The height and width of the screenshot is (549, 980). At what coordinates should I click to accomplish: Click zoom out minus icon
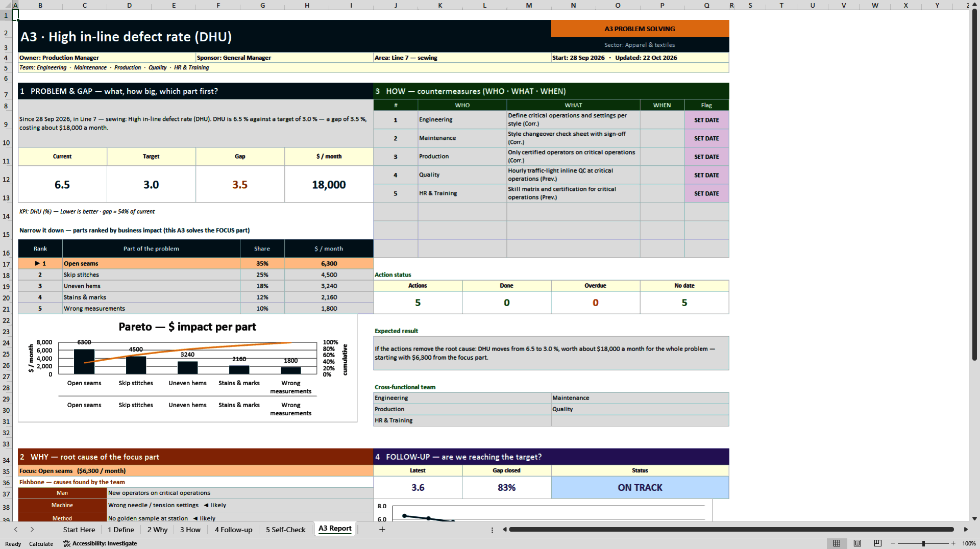(x=893, y=543)
